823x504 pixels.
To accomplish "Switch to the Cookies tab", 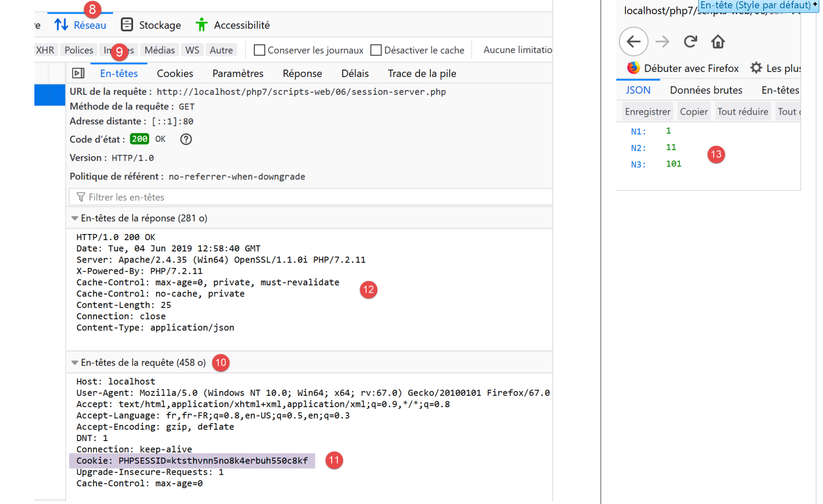I will 175,73.
